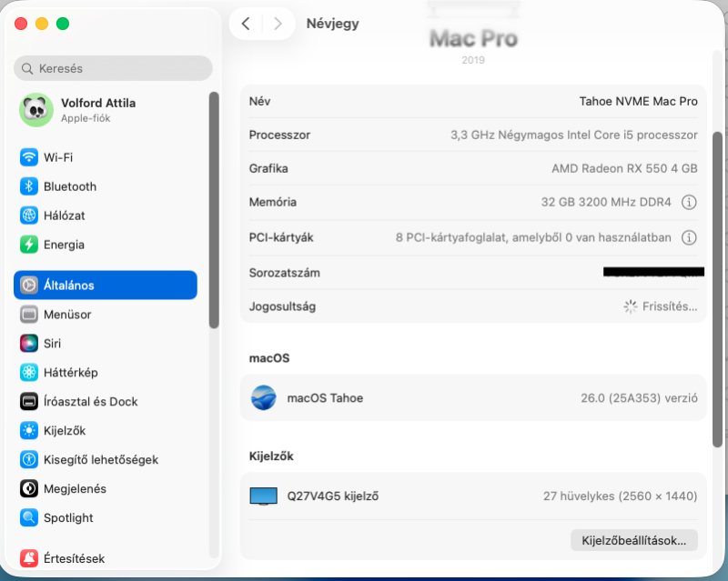Click the Általános gear icon
Image resolution: width=728 pixels, height=581 pixels.
(29, 285)
